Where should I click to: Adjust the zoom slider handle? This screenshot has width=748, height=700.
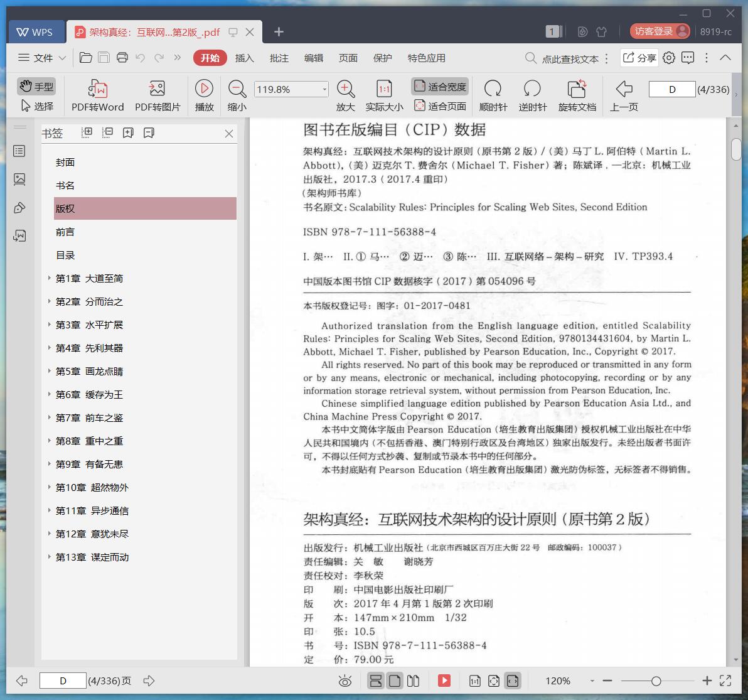[x=656, y=681]
